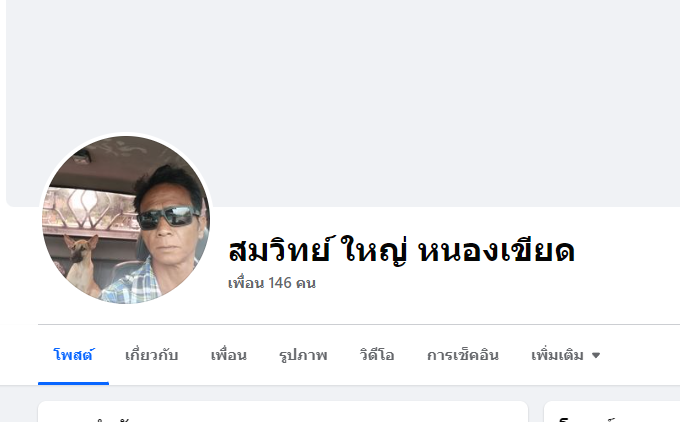This screenshot has height=422, width=680.
Task: Click the เพื่อน 146 คน friends link
Action: (x=272, y=283)
